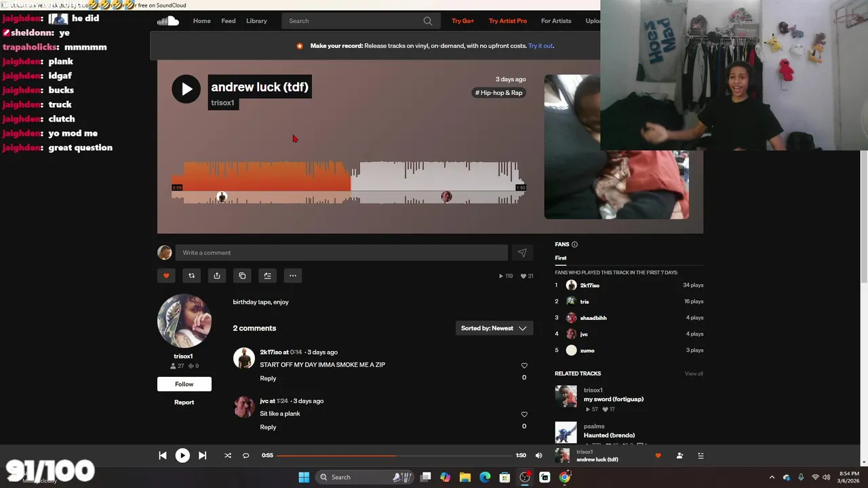Skip to the previous track in the player bar

coord(163,455)
